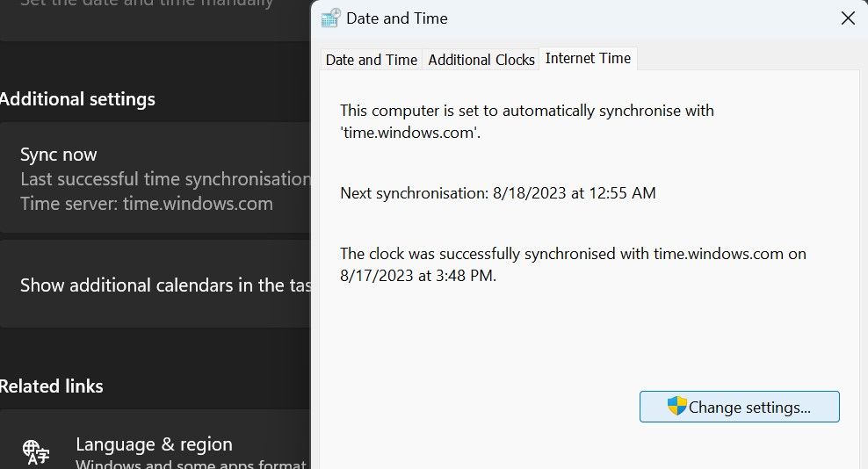This screenshot has width=868, height=469.
Task: Click the Date and Time dialog clock icon
Action: [x=331, y=18]
